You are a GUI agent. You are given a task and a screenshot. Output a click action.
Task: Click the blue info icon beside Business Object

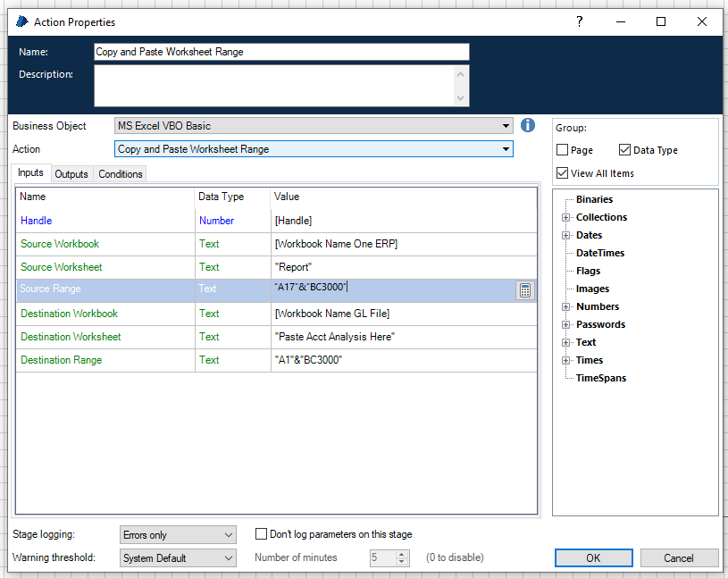tap(528, 126)
